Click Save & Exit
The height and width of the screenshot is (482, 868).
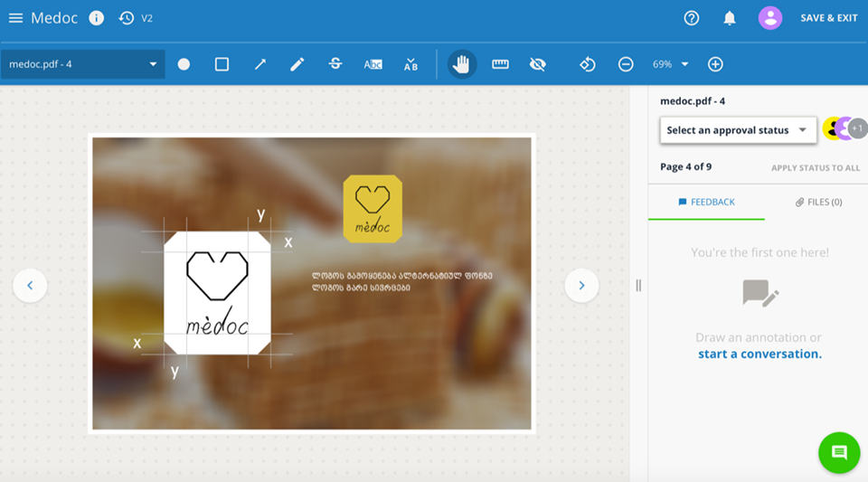828,18
